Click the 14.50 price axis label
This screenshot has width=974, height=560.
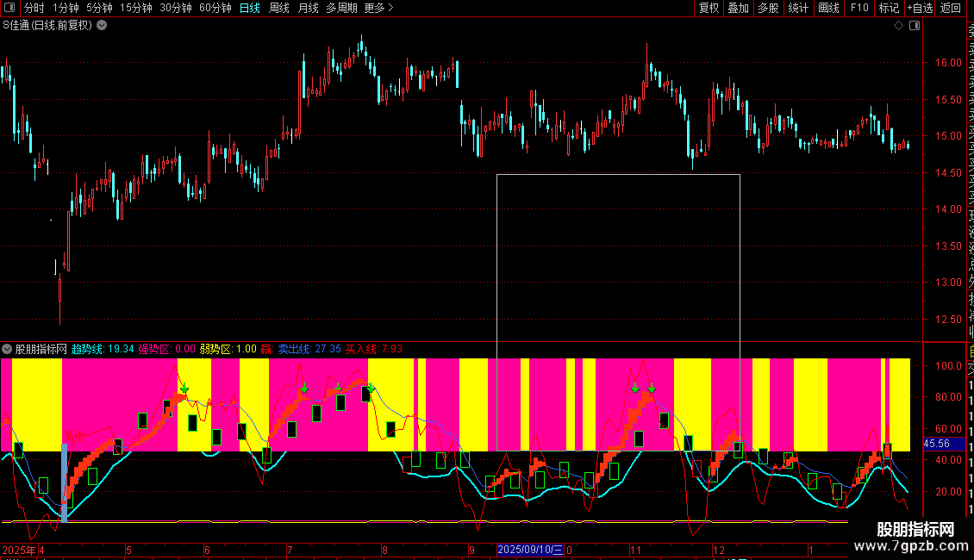(x=948, y=173)
